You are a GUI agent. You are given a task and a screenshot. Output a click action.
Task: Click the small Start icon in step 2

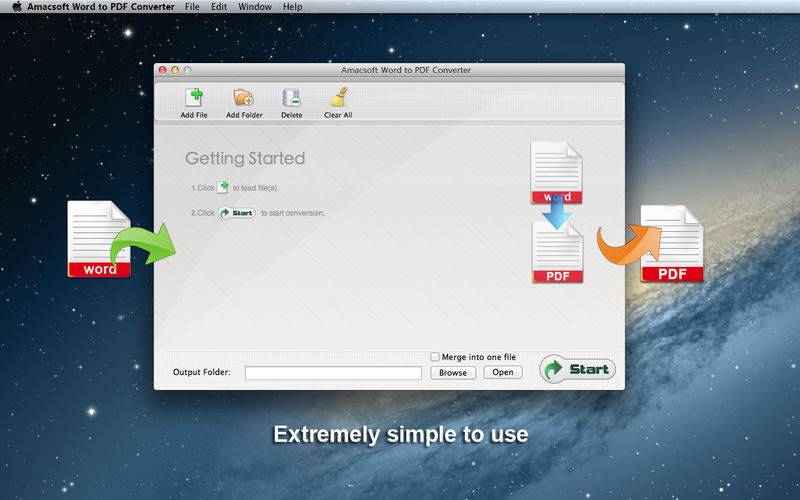237,212
